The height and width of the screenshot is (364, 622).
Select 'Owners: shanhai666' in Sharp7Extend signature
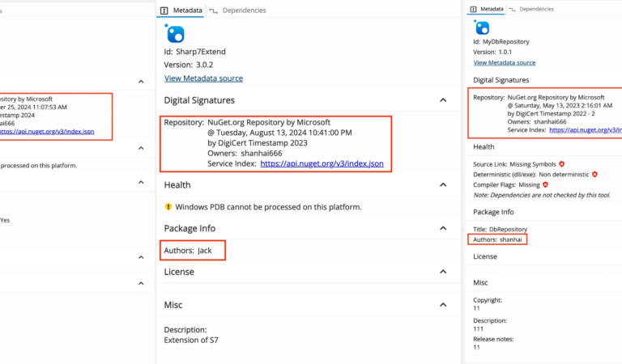pyautogui.click(x=245, y=153)
